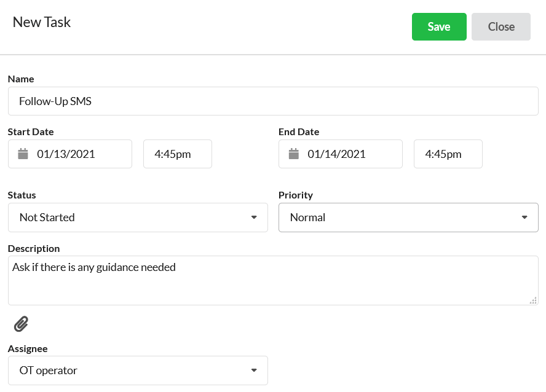Click the start time 4:45pm field
This screenshot has width=546, height=392.
[178, 154]
